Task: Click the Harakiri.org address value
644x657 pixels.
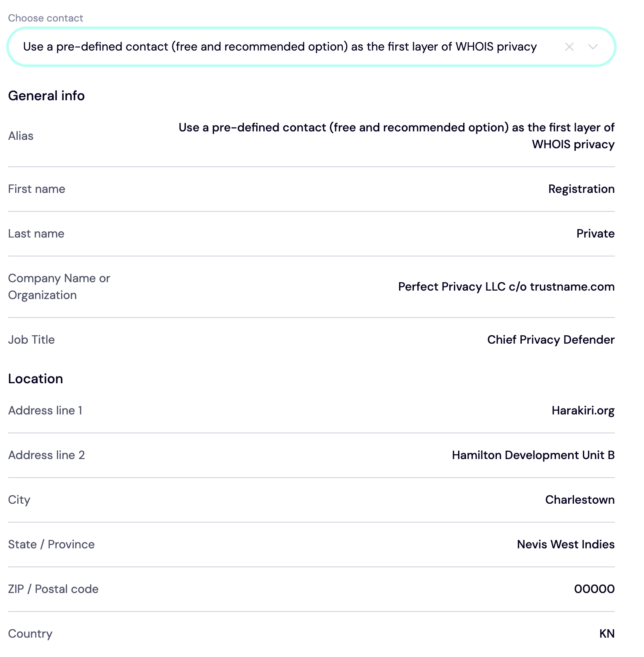Action: click(583, 411)
